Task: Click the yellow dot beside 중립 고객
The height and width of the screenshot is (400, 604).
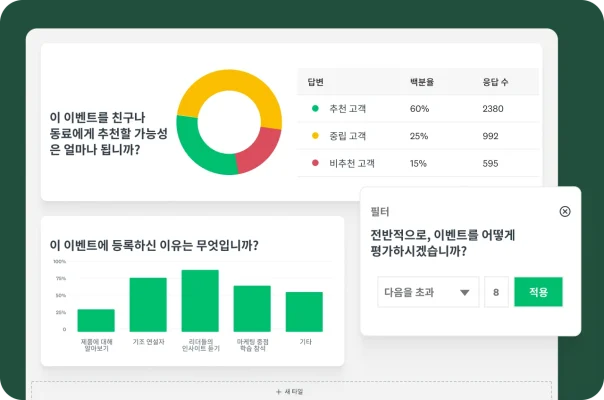Action: click(x=315, y=136)
